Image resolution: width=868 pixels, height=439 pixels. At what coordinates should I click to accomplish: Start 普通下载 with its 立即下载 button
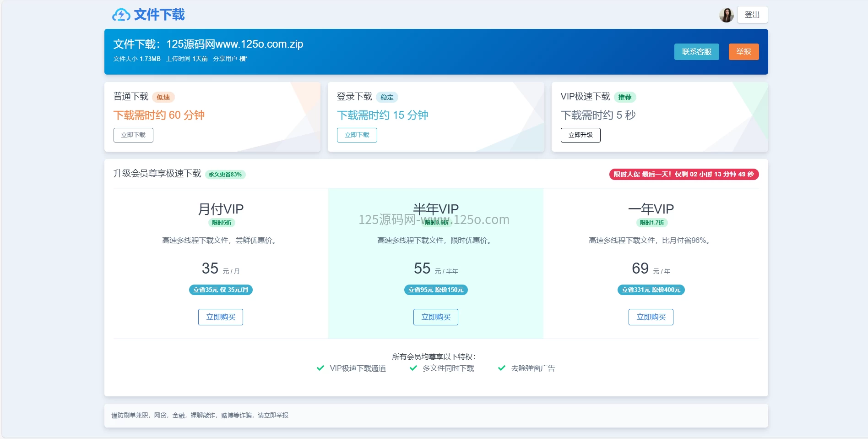[x=133, y=135]
